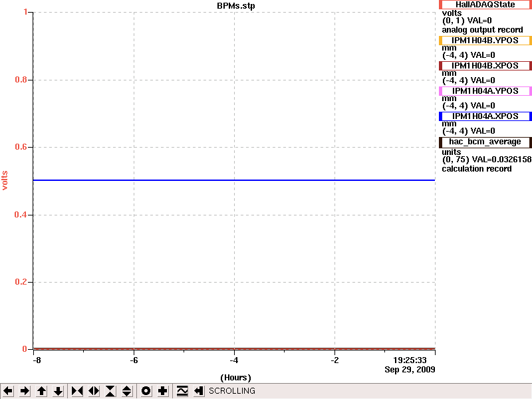Viewport: 532px width, 399px height.
Task: Click the -4 x-axis tick label
Action: (234, 360)
